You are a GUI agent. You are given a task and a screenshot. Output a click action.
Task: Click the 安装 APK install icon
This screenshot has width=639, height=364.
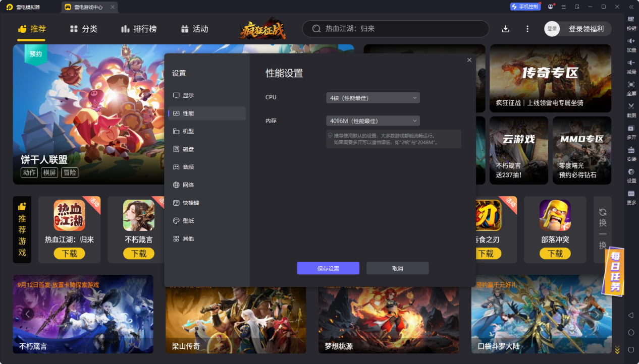point(631,153)
